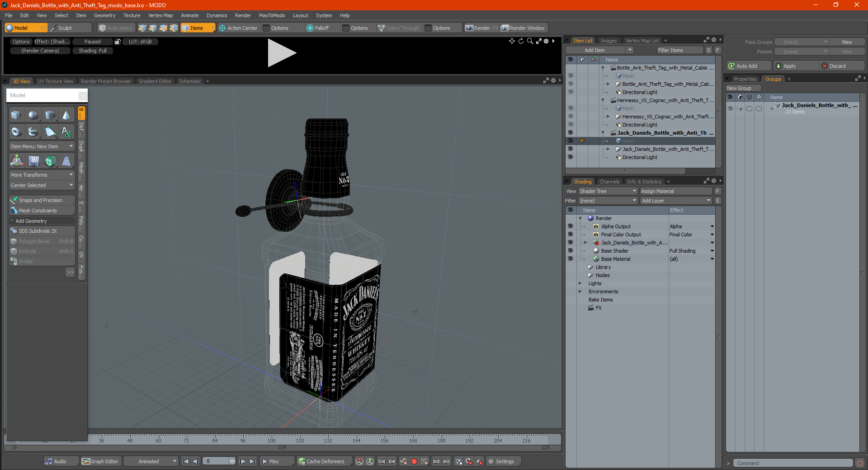Open the Geometry menu

[104, 15]
